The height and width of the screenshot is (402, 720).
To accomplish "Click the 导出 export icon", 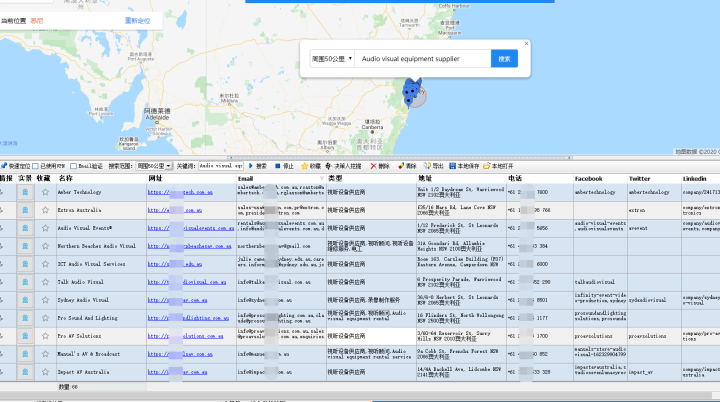I will [x=427, y=166].
